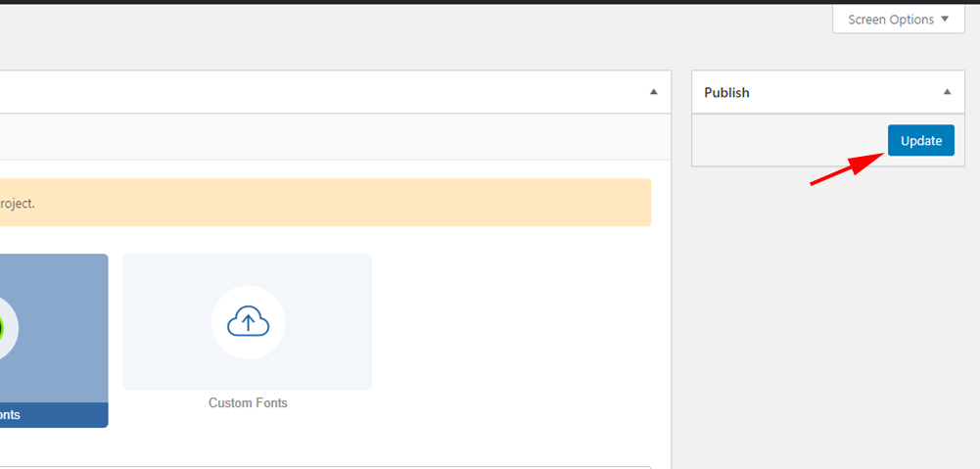Click the notice text ending in 'roject.'
This screenshot has height=469, width=980.
17,204
